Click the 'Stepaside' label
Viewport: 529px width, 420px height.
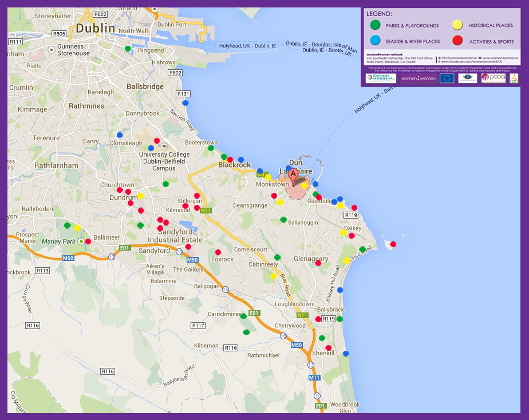point(172,298)
